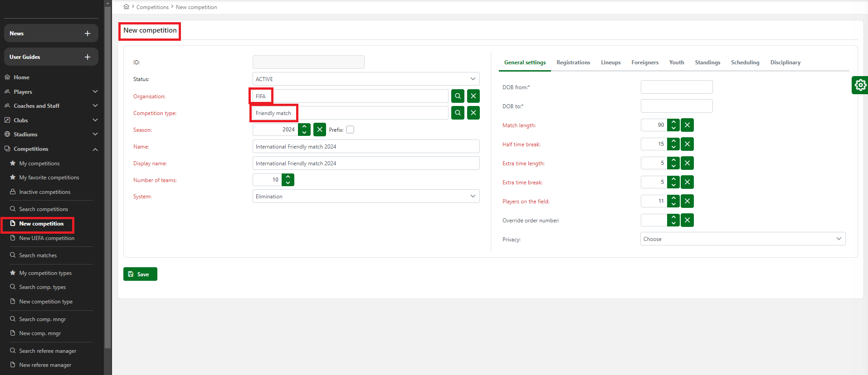Enable the Prefix checkbox
The height and width of the screenshot is (375, 868).
point(350,130)
